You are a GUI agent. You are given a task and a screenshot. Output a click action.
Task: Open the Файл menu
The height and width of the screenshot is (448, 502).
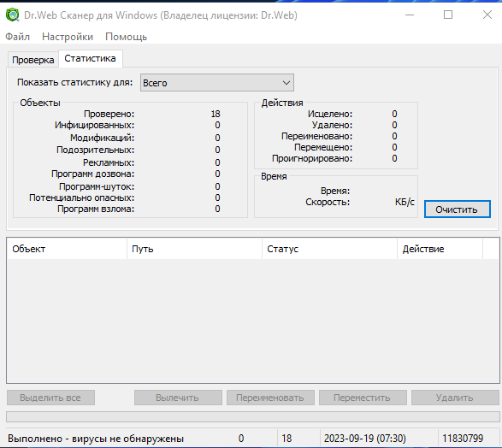[x=18, y=37]
